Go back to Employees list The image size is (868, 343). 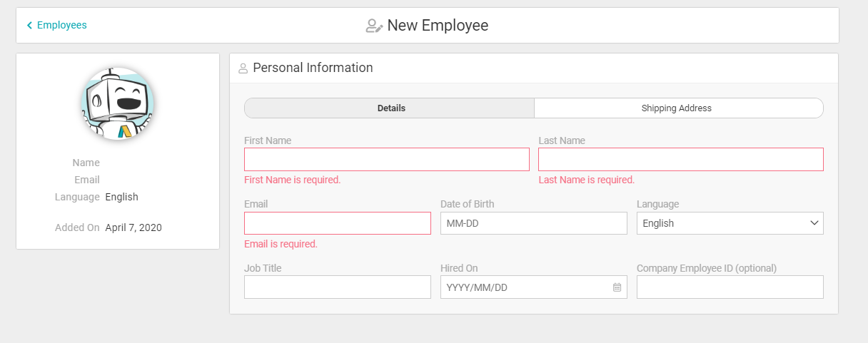pyautogui.click(x=61, y=25)
